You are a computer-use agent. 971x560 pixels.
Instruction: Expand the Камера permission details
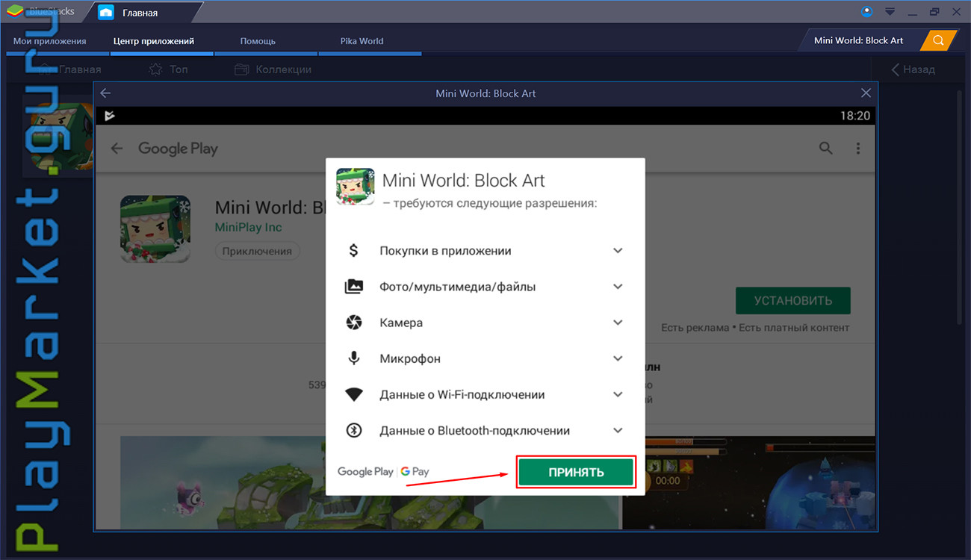[618, 323]
